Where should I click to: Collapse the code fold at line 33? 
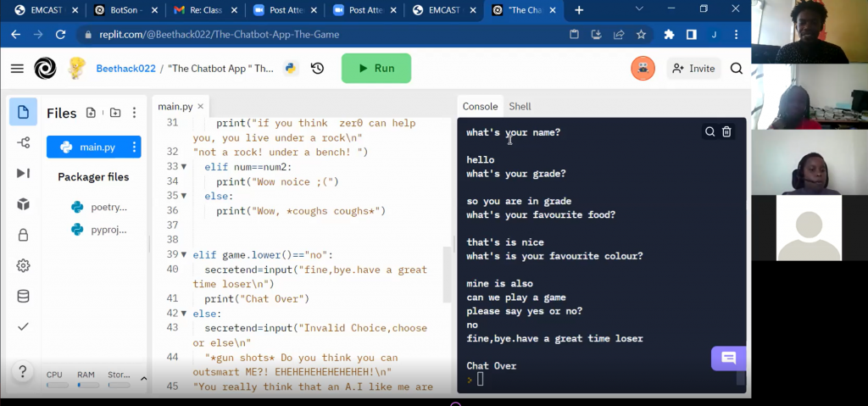184,166
